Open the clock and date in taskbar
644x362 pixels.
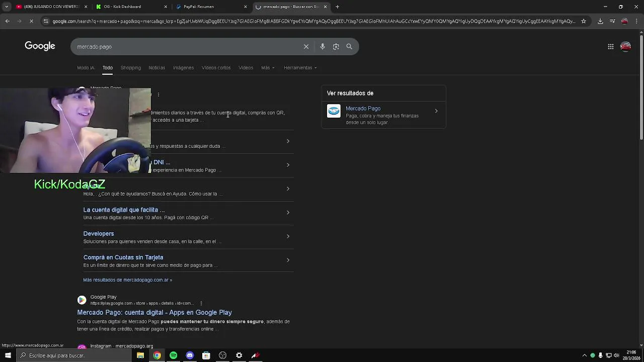(631, 355)
